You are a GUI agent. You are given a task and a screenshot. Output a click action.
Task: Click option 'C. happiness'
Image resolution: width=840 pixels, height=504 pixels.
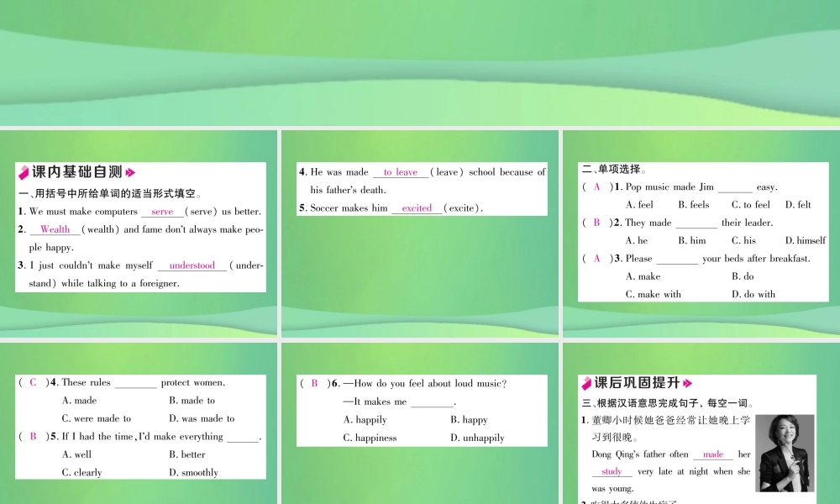click(370, 438)
